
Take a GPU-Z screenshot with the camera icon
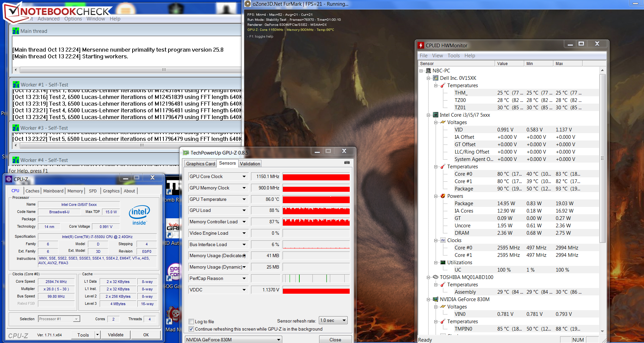(x=347, y=163)
